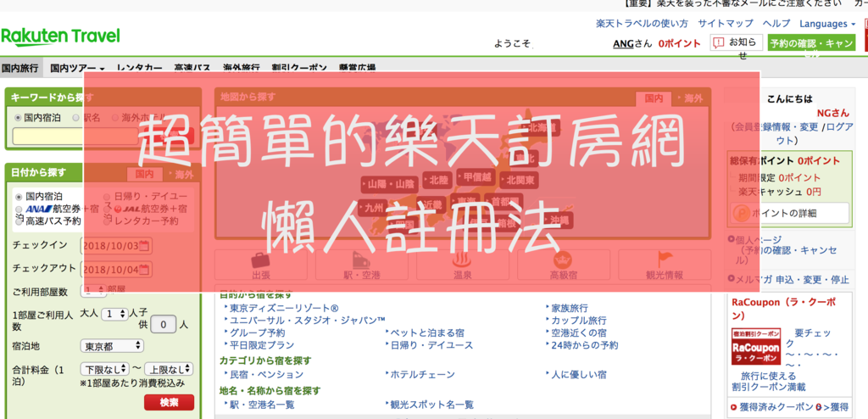Open the ペットと泊まる宿 link
Image resolution: width=868 pixels, height=419 pixels.
tap(427, 332)
